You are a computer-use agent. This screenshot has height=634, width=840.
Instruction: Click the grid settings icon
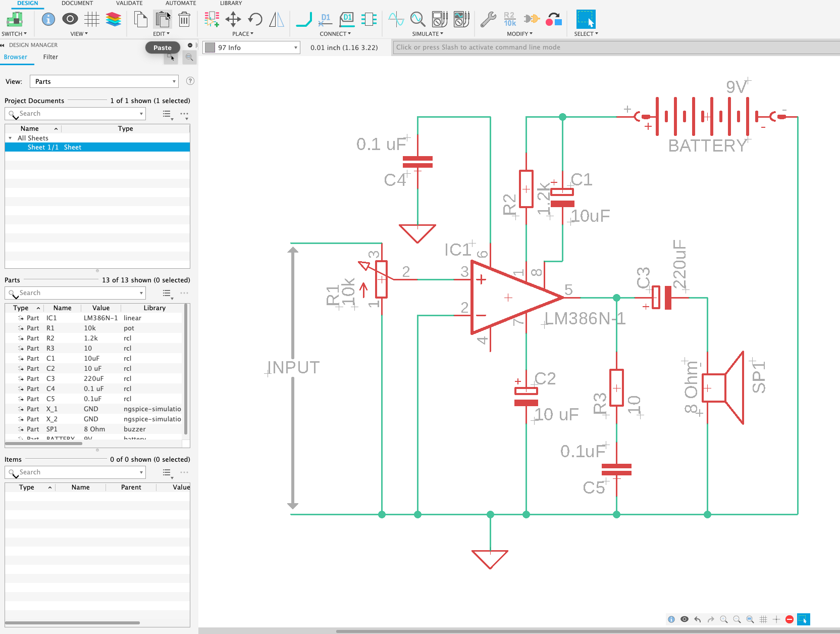point(91,19)
